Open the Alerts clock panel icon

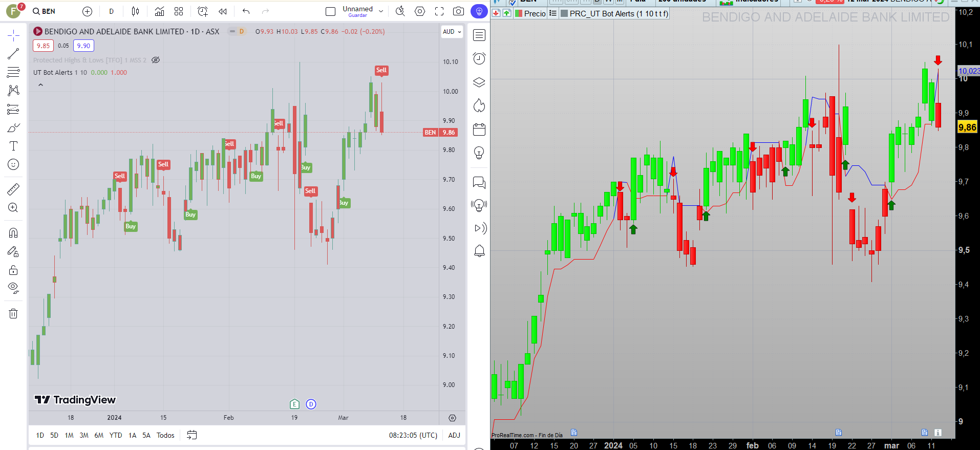(x=479, y=58)
